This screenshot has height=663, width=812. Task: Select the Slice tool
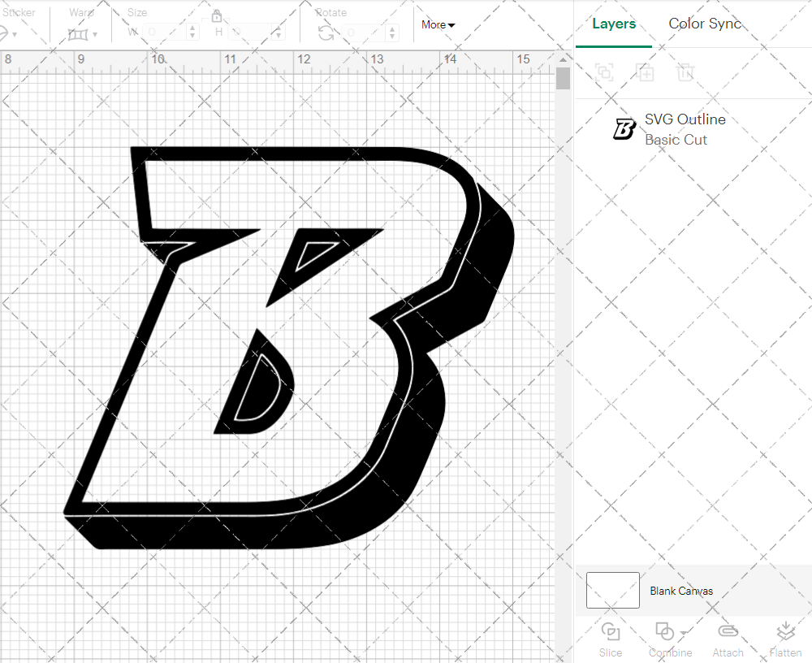[x=610, y=638]
